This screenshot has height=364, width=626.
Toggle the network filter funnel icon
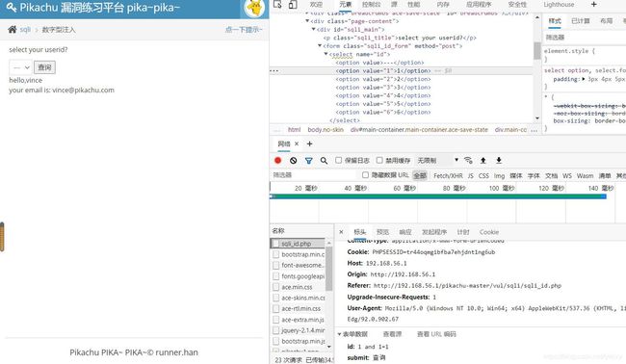click(x=308, y=161)
